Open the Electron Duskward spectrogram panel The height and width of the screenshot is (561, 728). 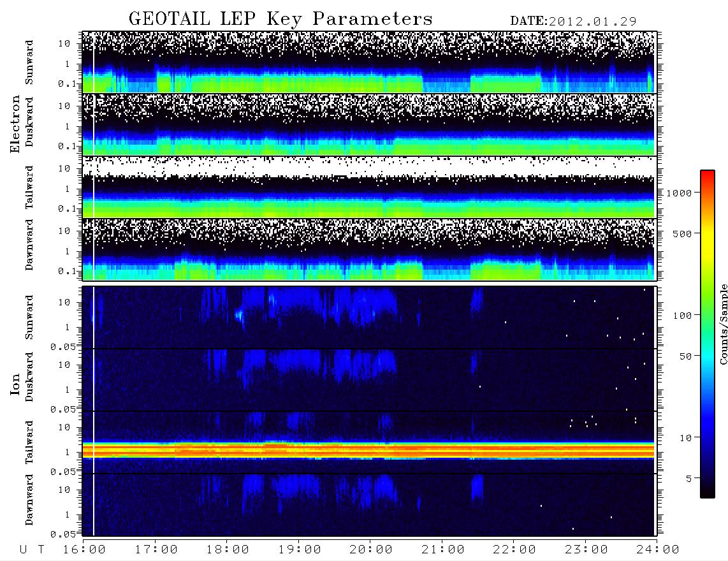369,124
